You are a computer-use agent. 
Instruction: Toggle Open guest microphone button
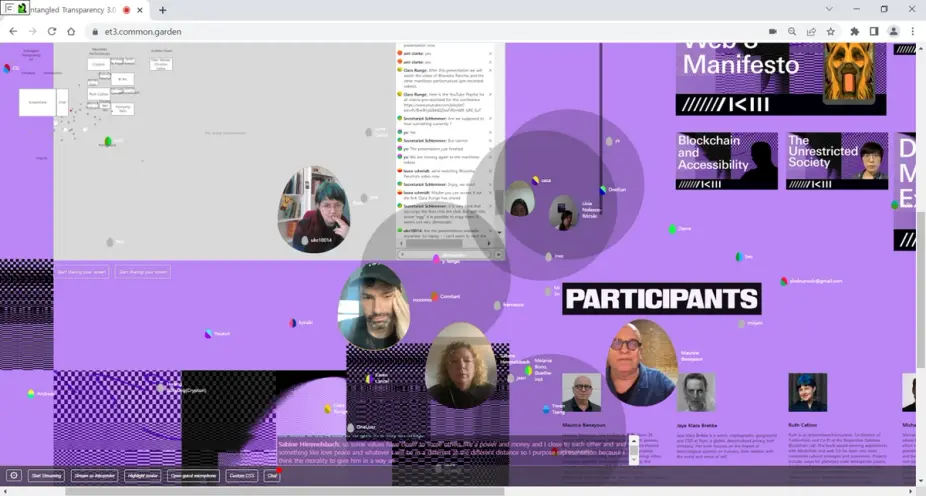click(193, 475)
